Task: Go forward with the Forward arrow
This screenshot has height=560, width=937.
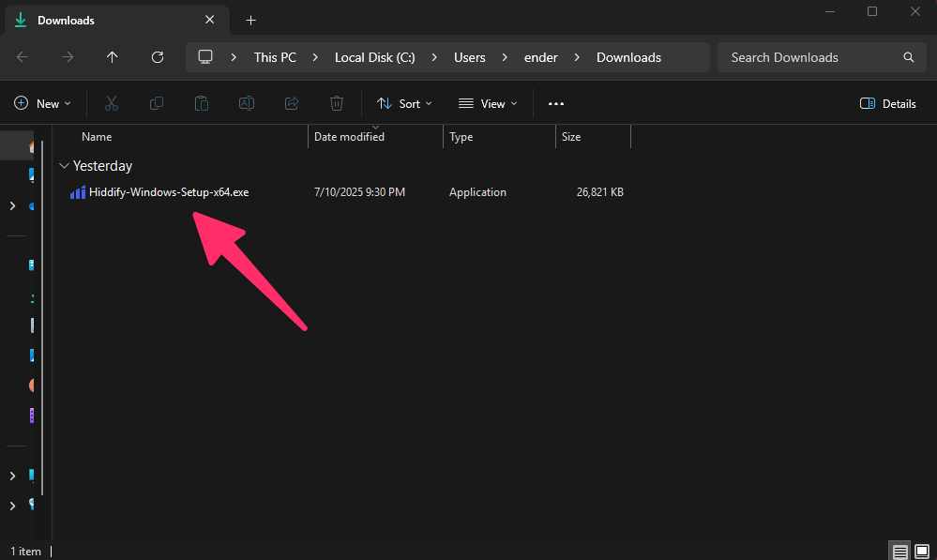Action: point(68,57)
